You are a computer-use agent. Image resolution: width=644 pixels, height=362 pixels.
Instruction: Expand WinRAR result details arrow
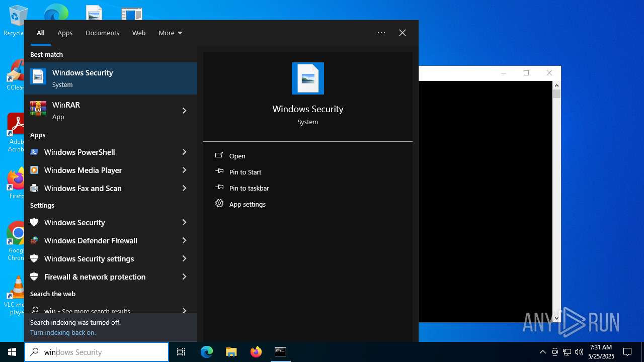coord(184,111)
